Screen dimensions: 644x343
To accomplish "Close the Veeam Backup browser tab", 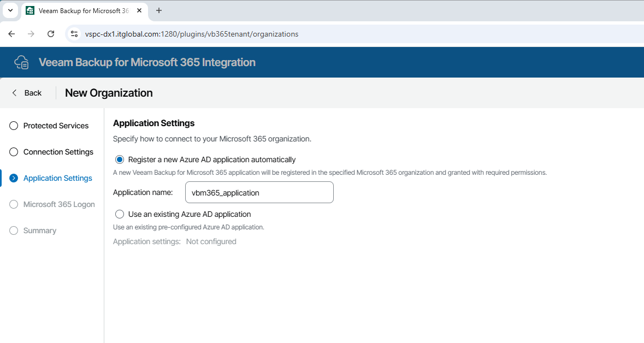I will pyautogui.click(x=139, y=10).
